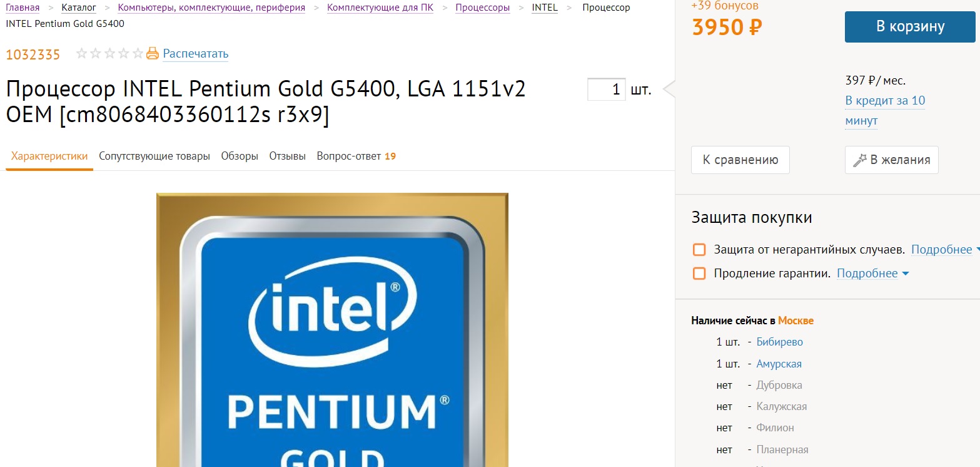Expand Подробнее for негарантийных случаев protection
980x467 pixels.
(x=945, y=250)
